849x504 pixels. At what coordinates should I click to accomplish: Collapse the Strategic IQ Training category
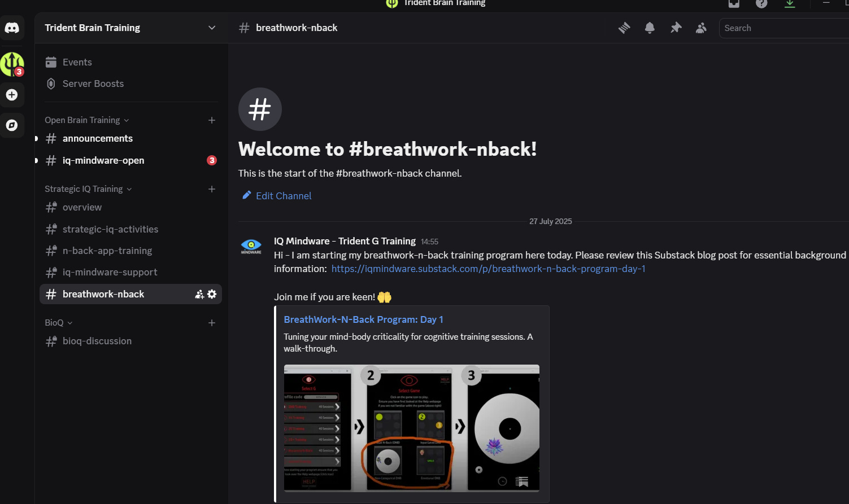[x=88, y=189]
